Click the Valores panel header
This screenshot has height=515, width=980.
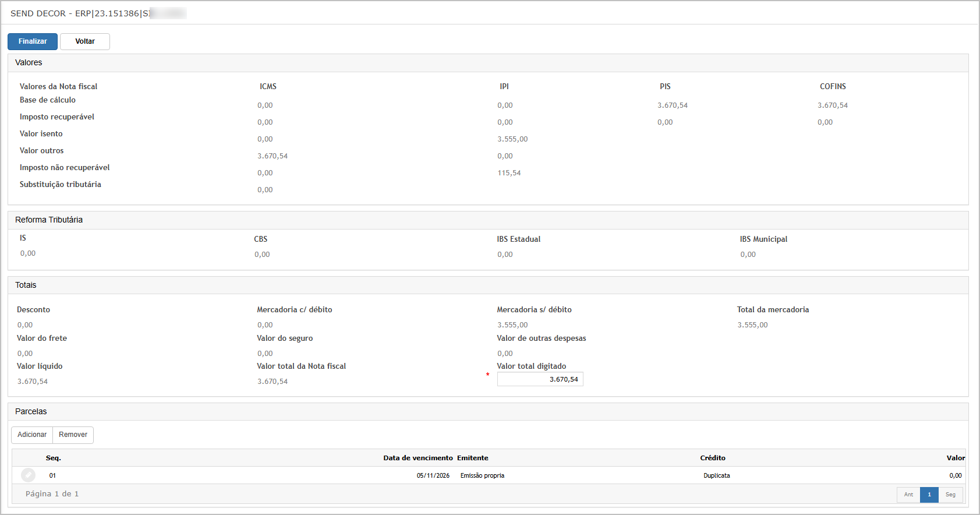point(488,63)
